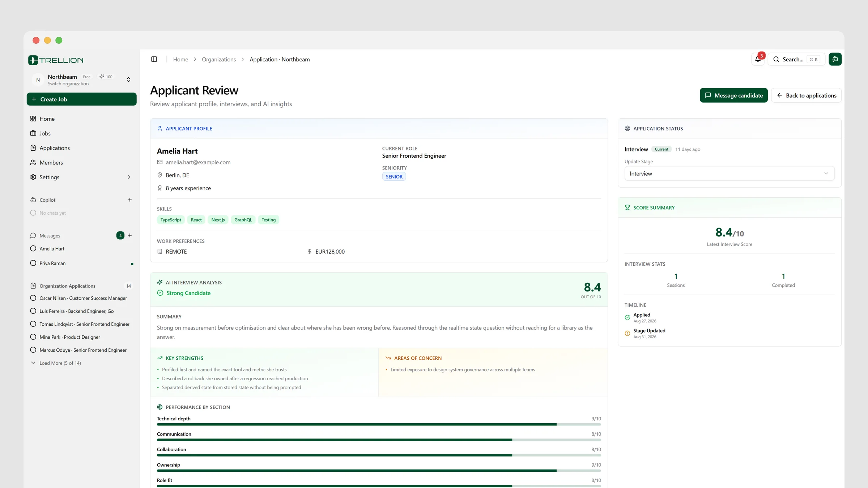Click the No chats yet circle

(33, 213)
